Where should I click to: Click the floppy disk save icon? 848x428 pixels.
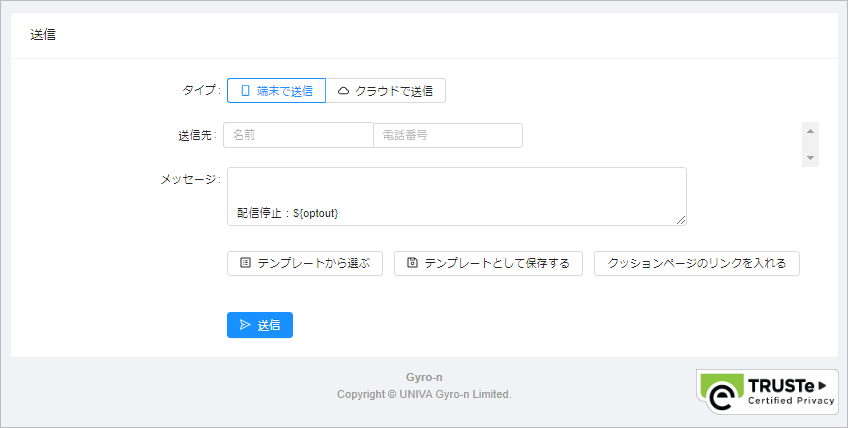[413, 263]
